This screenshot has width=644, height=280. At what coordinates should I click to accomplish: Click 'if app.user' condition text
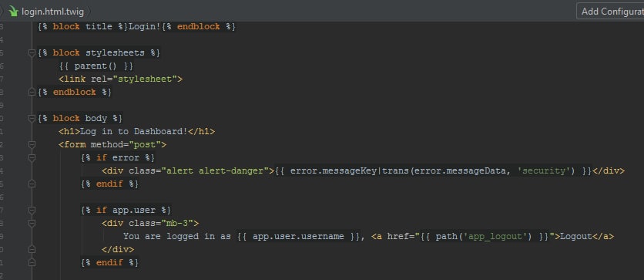(126, 210)
